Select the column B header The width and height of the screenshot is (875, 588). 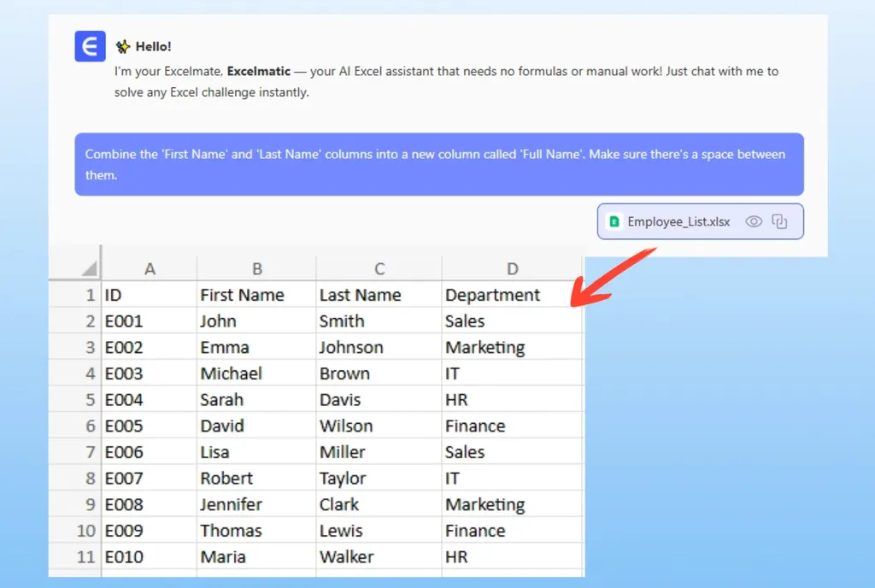256,269
